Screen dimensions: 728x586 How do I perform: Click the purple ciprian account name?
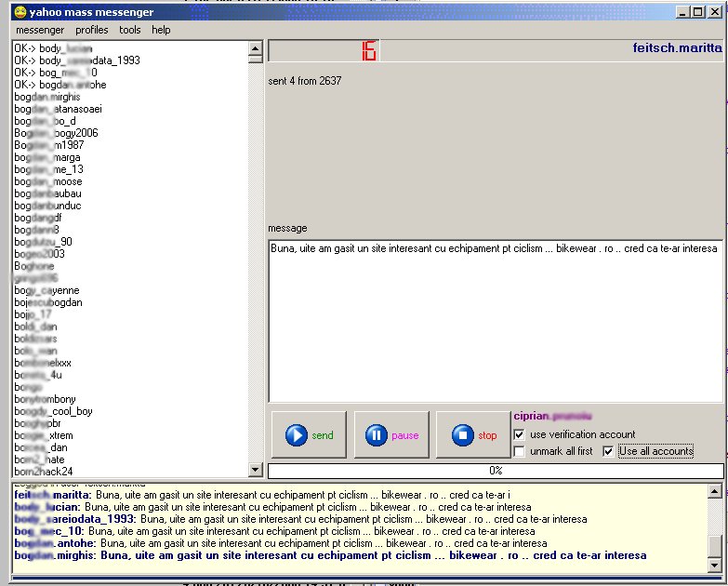tap(552, 416)
